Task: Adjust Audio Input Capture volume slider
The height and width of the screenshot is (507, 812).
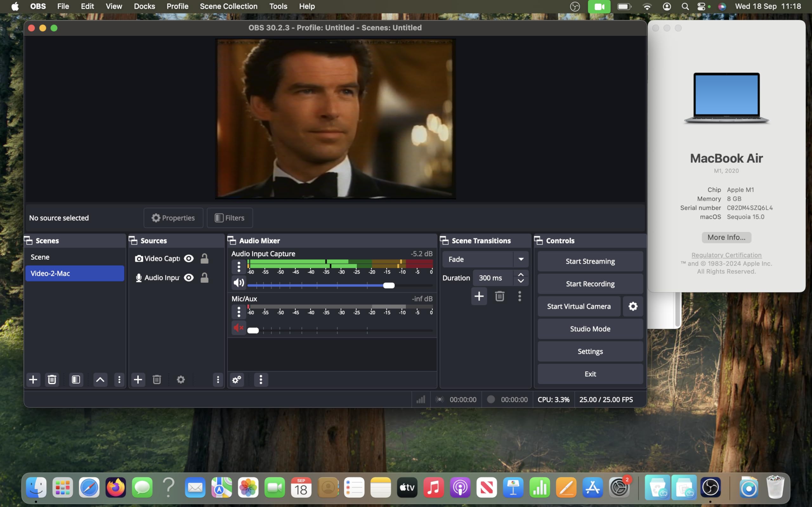Action: pos(389,286)
